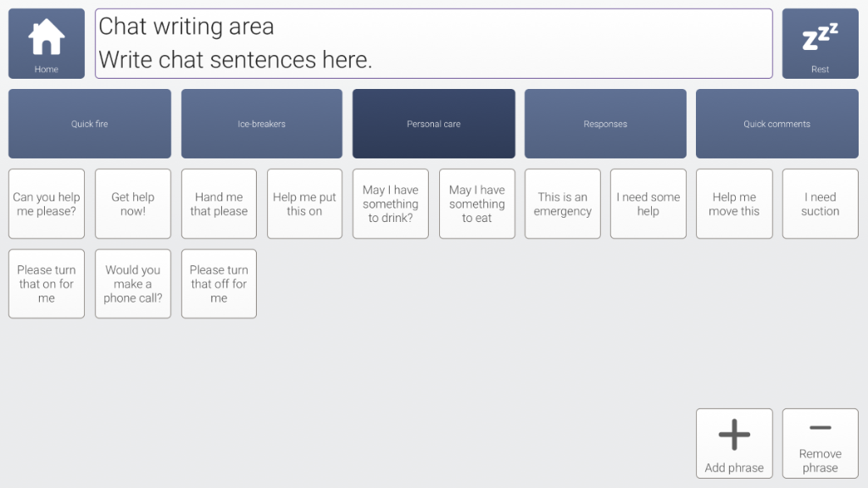868x488 pixels.
Task: Select 'Would you make a phone call?'
Action: (x=133, y=284)
